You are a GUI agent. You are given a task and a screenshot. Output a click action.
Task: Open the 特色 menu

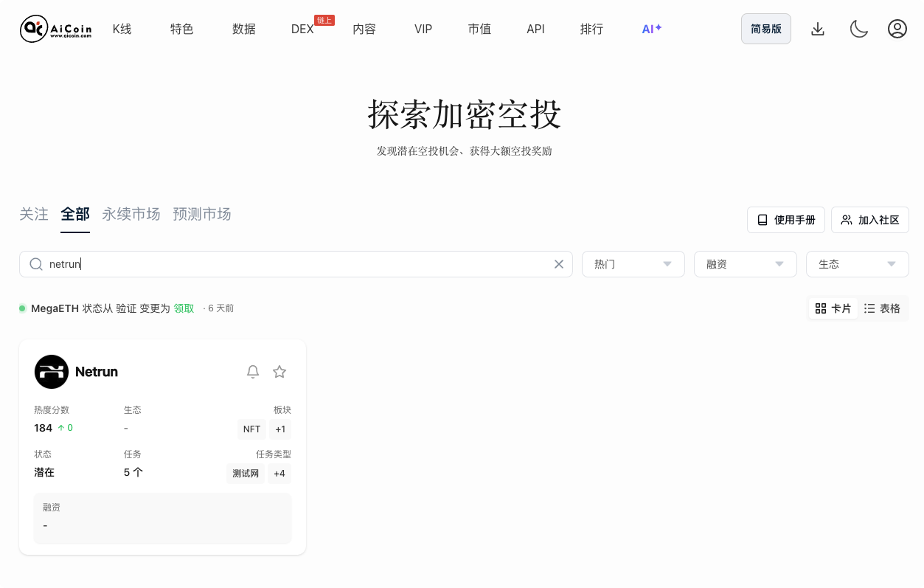click(x=182, y=29)
